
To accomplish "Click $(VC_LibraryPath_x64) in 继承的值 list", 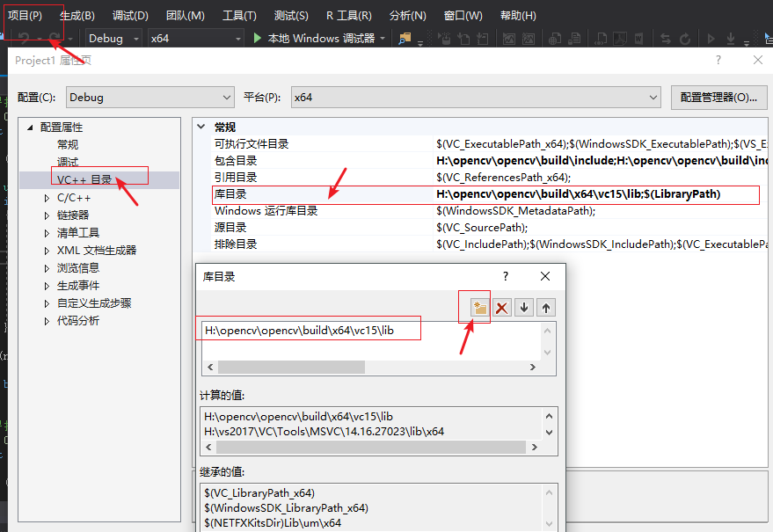I will tap(259, 493).
